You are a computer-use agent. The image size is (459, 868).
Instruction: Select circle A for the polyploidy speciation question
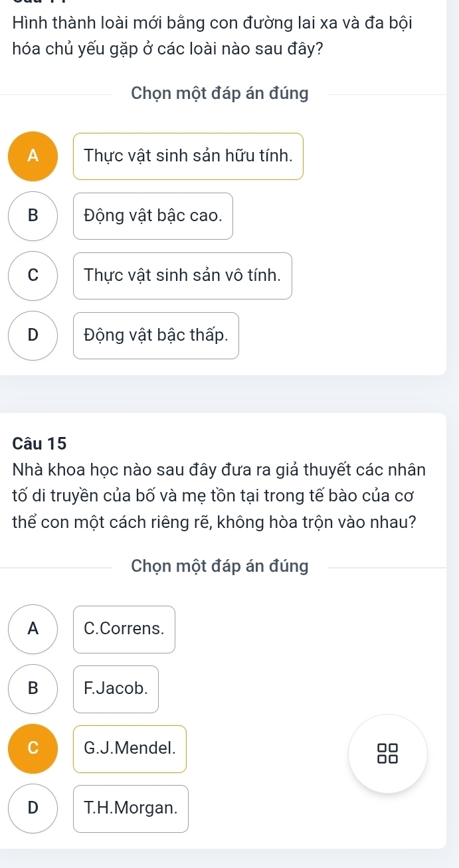point(33,156)
